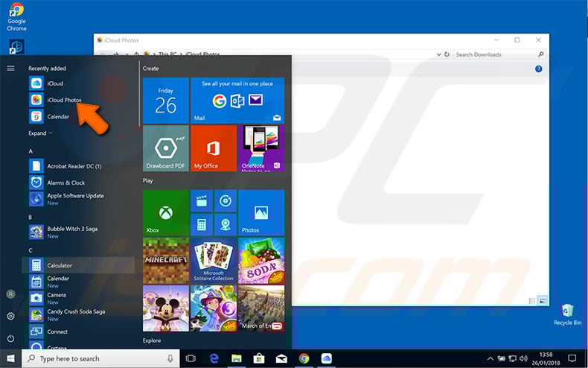The image size is (588, 368).
Task: Open iCloud icon on taskbar
Action: [x=327, y=358]
